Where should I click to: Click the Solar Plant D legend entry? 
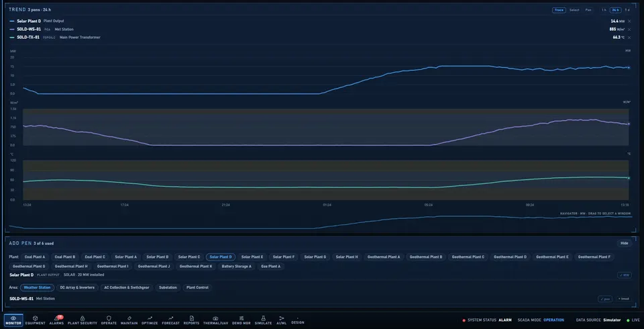click(x=36, y=21)
